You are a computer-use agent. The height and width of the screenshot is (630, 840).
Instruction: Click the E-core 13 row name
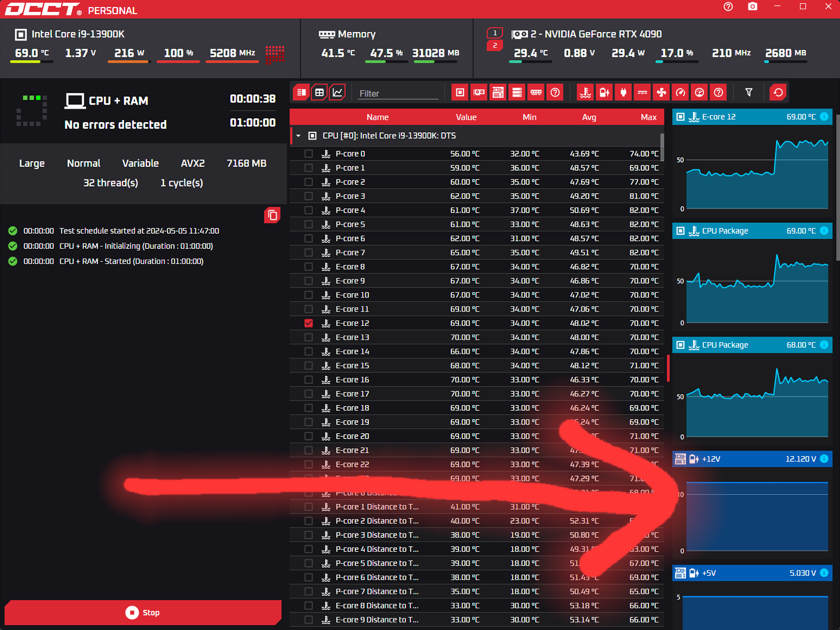[352, 337]
